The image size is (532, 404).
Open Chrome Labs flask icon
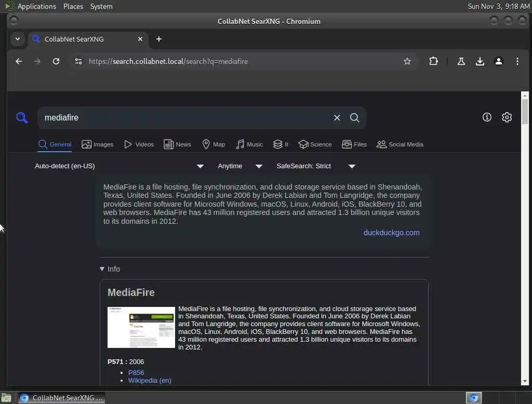click(461, 61)
